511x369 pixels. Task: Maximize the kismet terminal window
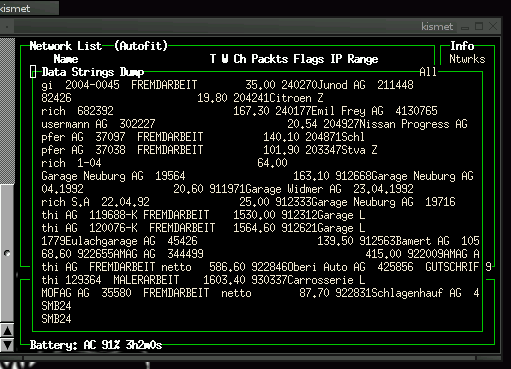(479, 26)
